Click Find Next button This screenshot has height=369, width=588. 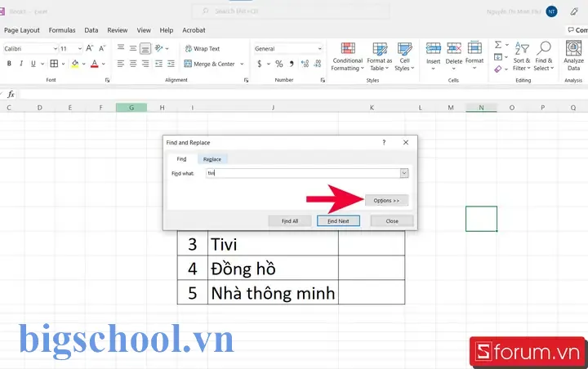338,221
